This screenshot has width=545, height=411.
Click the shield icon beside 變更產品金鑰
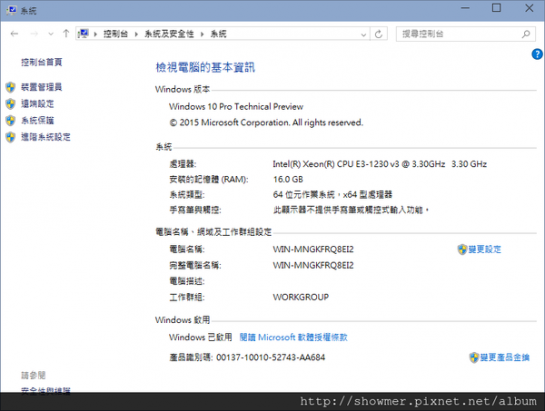474,357
